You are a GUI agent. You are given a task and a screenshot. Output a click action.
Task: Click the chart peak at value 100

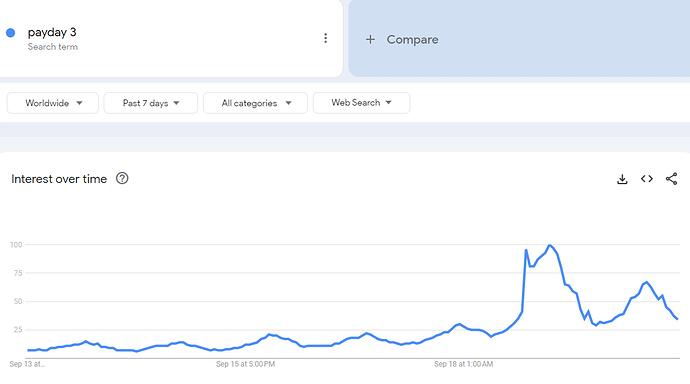tap(550, 245)
